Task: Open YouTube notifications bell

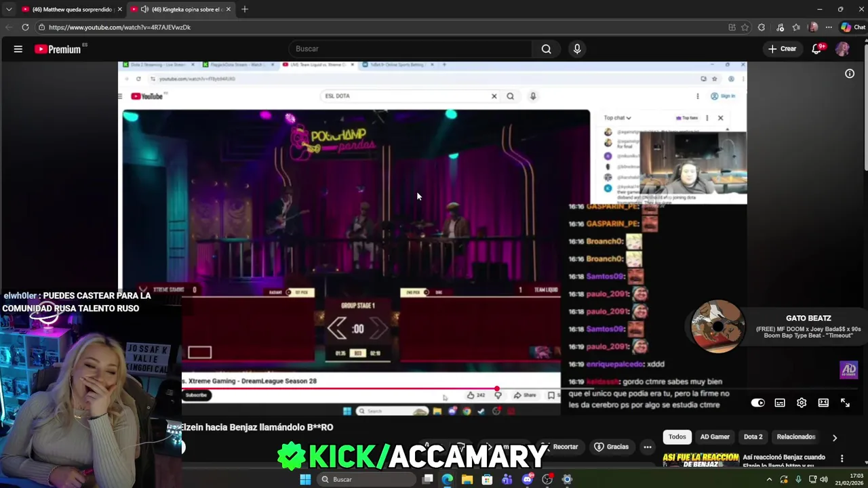Action: (817, 49)
